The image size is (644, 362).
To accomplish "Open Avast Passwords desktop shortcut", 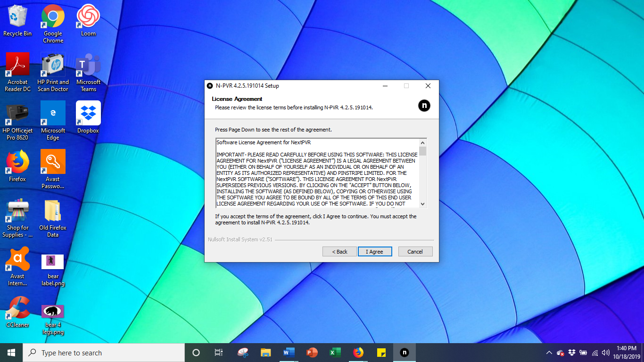I will [x=53, y=169].
